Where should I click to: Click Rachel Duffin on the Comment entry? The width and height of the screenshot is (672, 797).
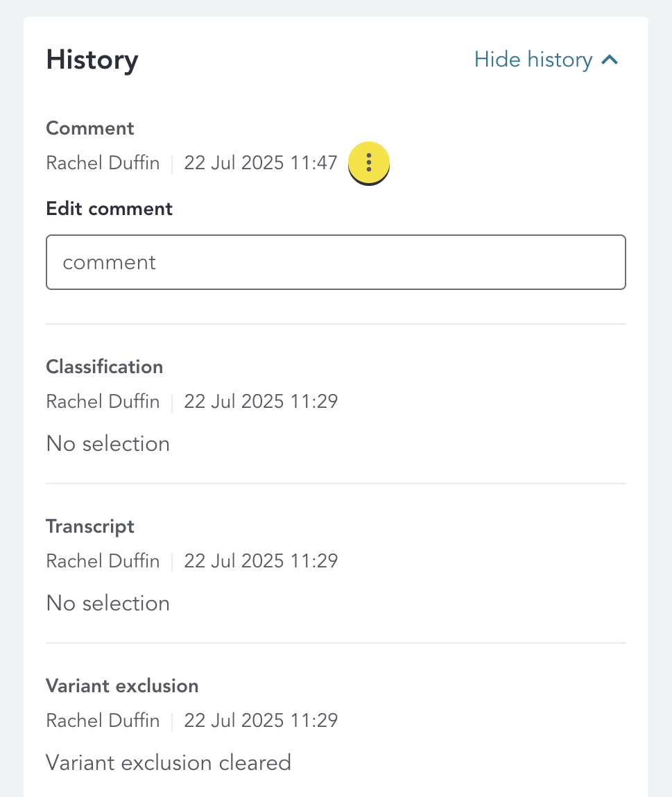pyautogui.click(x=103, y=163)
